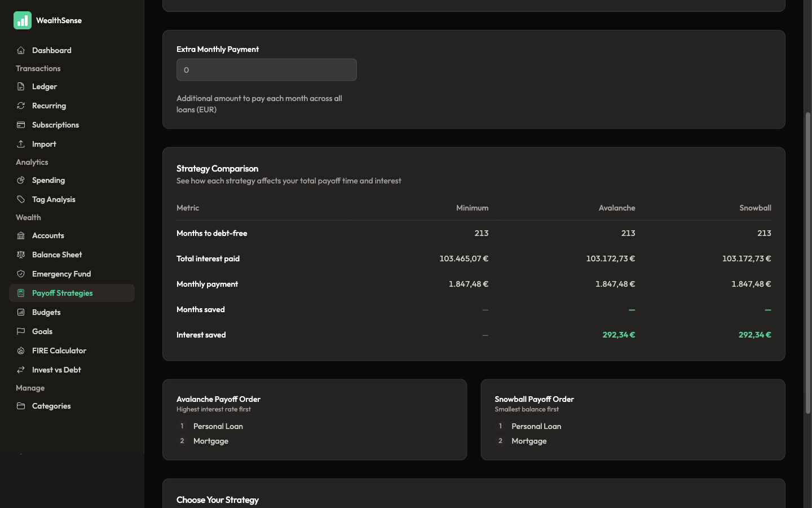The image size is (812, 508).
Task: Click the Accounts bank icon
Action: (x=21, y=235)
